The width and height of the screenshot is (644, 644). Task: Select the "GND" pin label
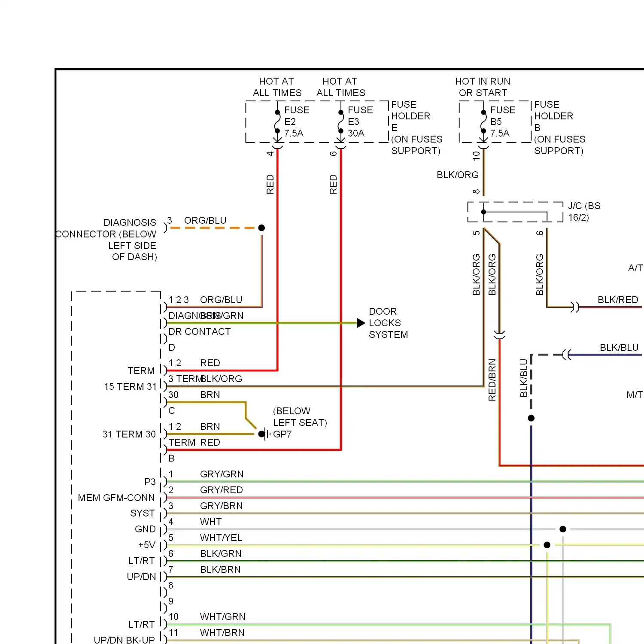(145, 529)
